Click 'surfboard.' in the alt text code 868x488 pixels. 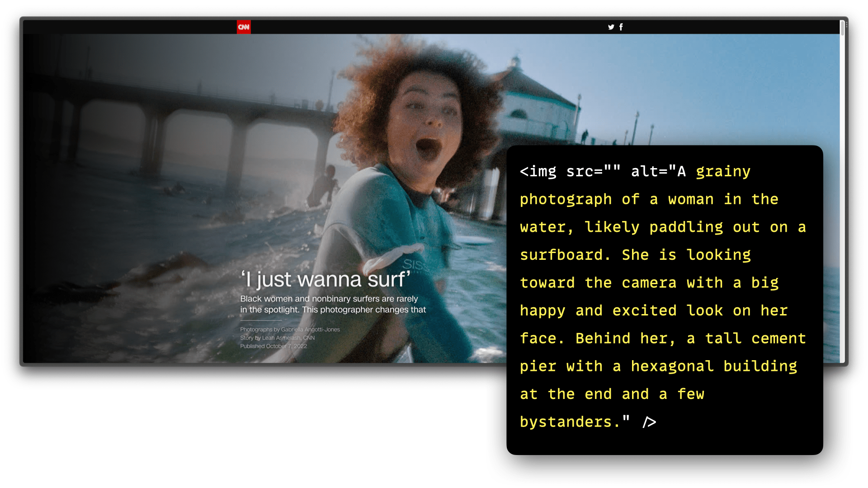tap(565, 255)
